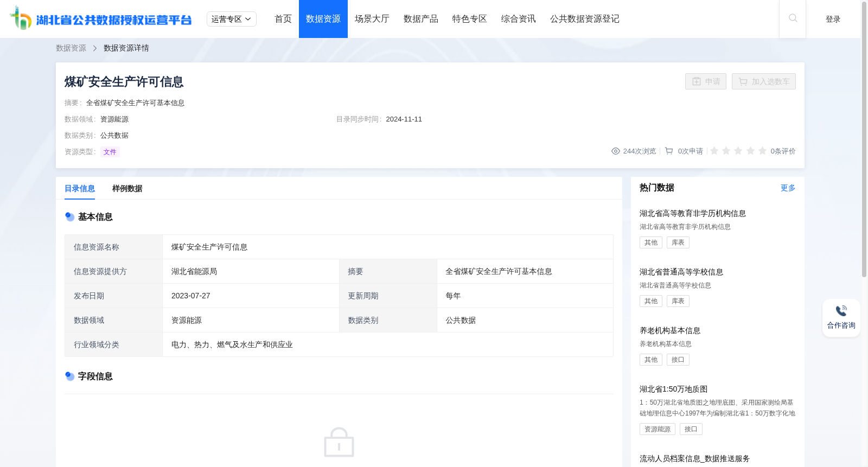Click 库表 tag under 湖北省高等教育非学历机构信息
The height and width of the screenshot is (467, 868).
pos(678,242)
